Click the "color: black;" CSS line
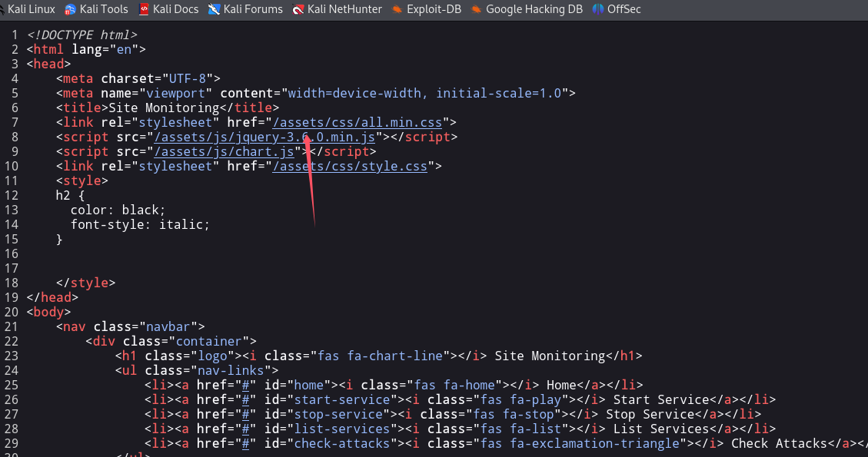Viewport: 868px width, 457px height. tap(118, 210)
